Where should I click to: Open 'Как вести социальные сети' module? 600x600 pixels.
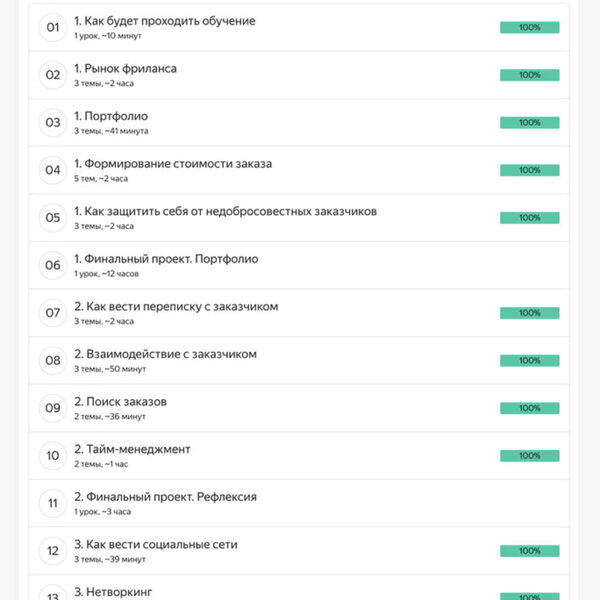point(155,544)
